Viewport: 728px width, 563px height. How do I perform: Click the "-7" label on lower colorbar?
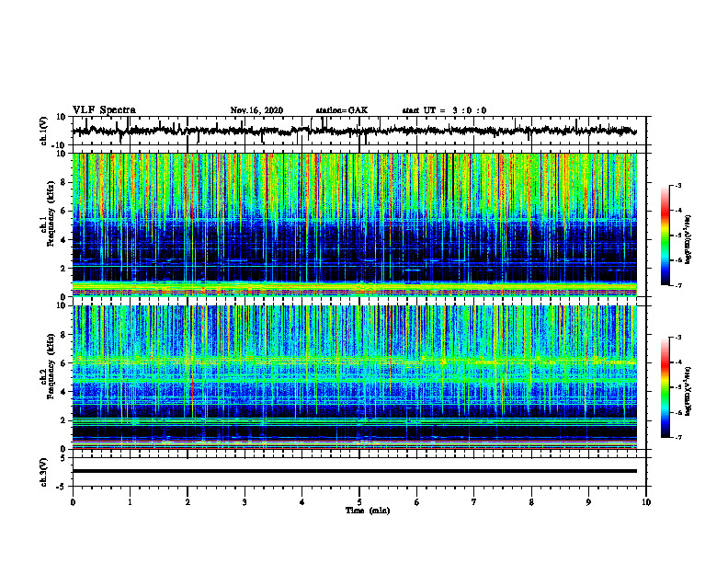(678, 437)
